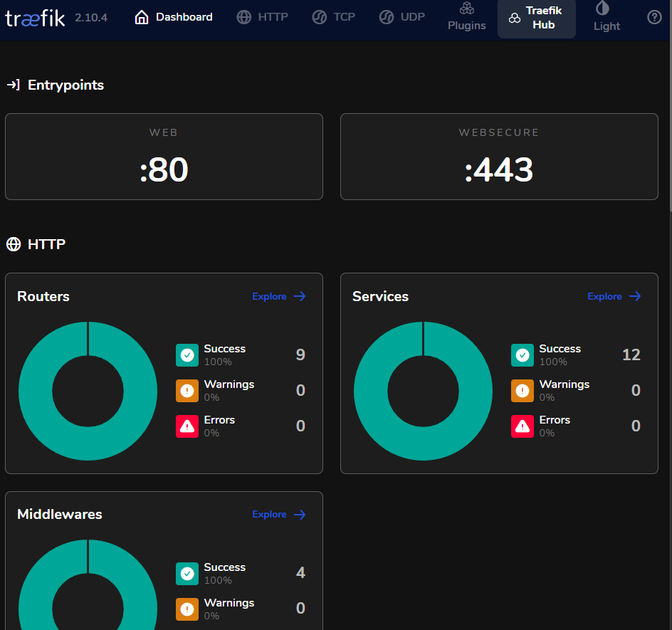672x630 pixels.
Task: Click the Traefik Hub icon
Action: click(515, 17)
